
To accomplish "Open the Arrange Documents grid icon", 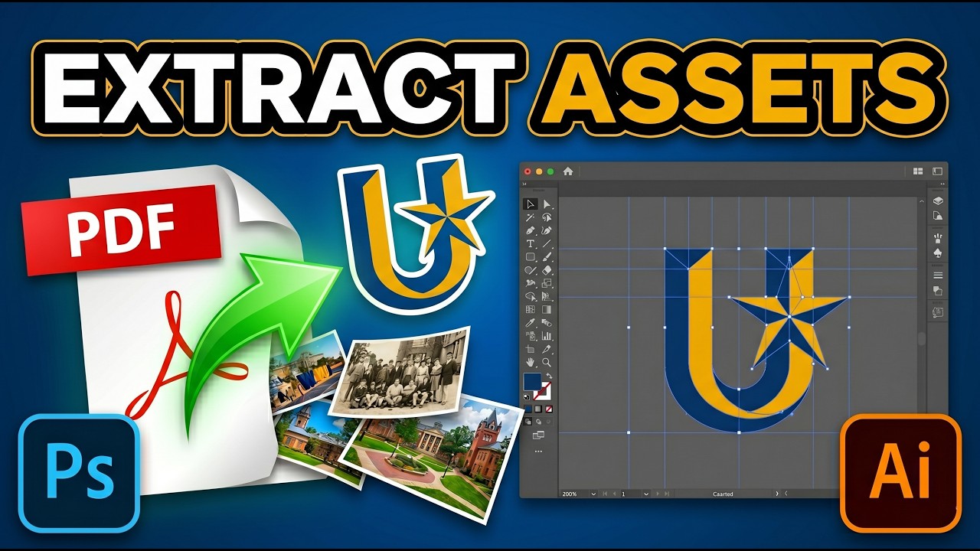I will click(918, 171).
